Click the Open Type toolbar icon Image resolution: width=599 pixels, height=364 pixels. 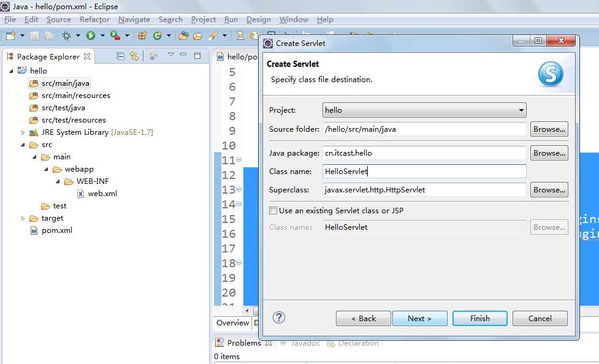(x=184, y=36)
